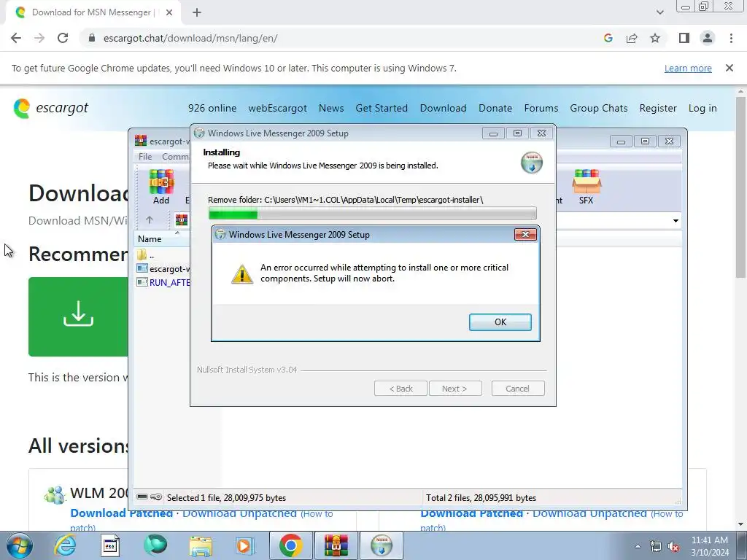
Task: Open the Group Chats navigation link
Action: [599, 108]
